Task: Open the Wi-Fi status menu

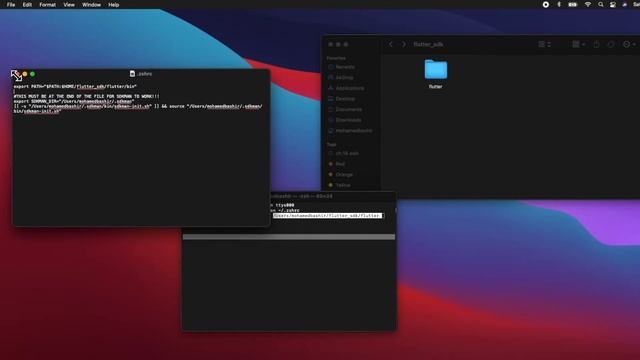Action: (588, 4)
